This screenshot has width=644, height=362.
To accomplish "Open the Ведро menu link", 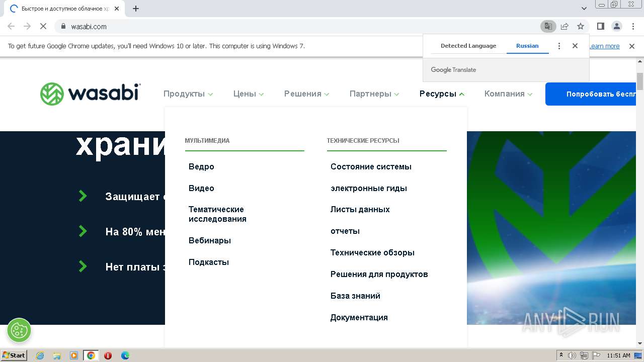I will (201, 167).
